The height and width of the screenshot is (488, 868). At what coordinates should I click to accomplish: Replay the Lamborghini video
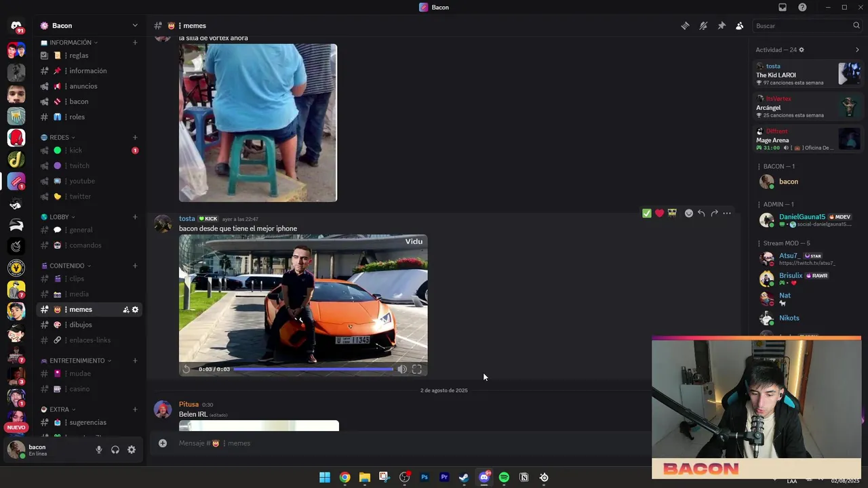pos(186,369)
